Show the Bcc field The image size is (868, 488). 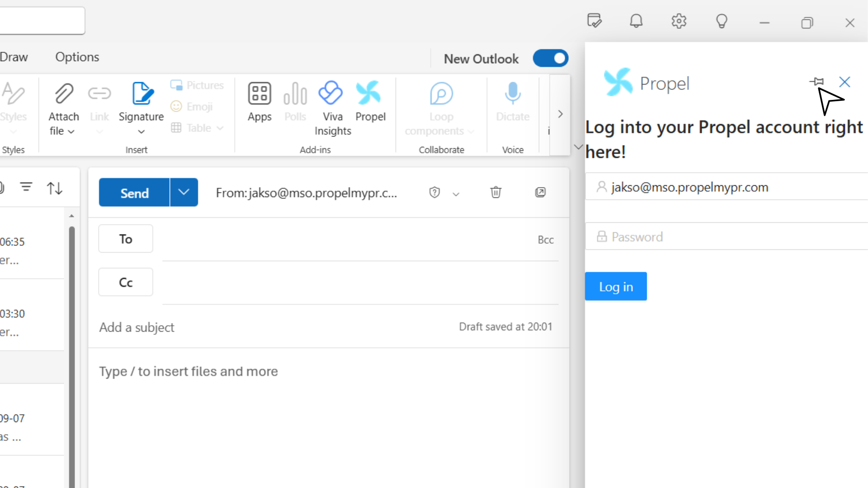point(546,240)
